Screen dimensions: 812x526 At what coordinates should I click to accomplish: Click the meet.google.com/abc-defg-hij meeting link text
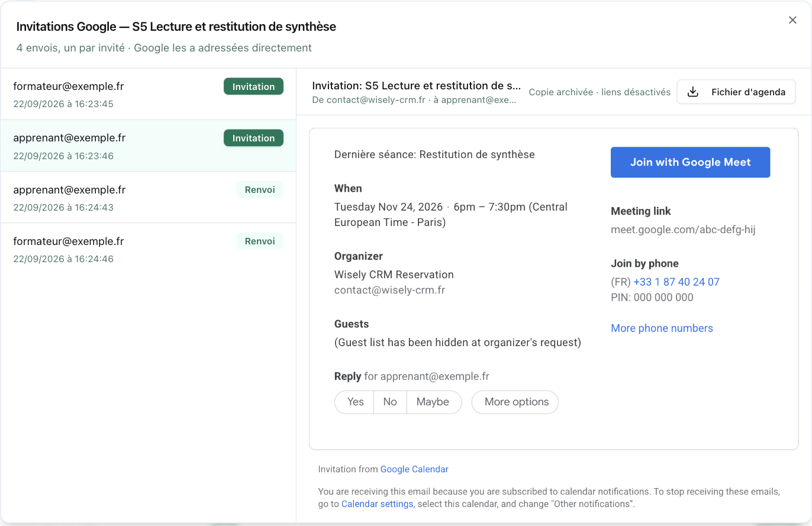pyautogui.click(x=683, y=230)
